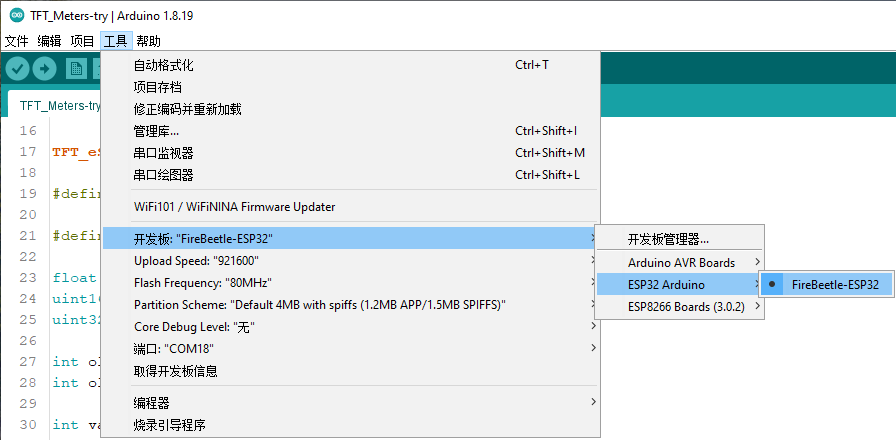The width and height of the screenshot is (896, 440).
Task: Open the 文件 menu
Action: [17, 41]
